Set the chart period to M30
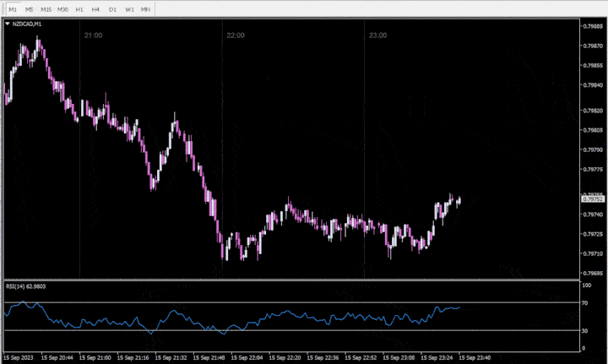Screen dimensions: 608x364 pos(63,8)
